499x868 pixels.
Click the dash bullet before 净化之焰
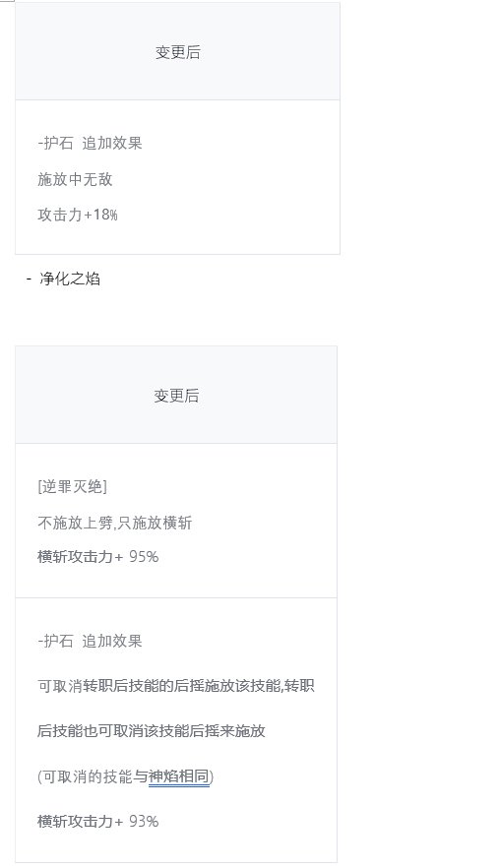coord(29,279)
